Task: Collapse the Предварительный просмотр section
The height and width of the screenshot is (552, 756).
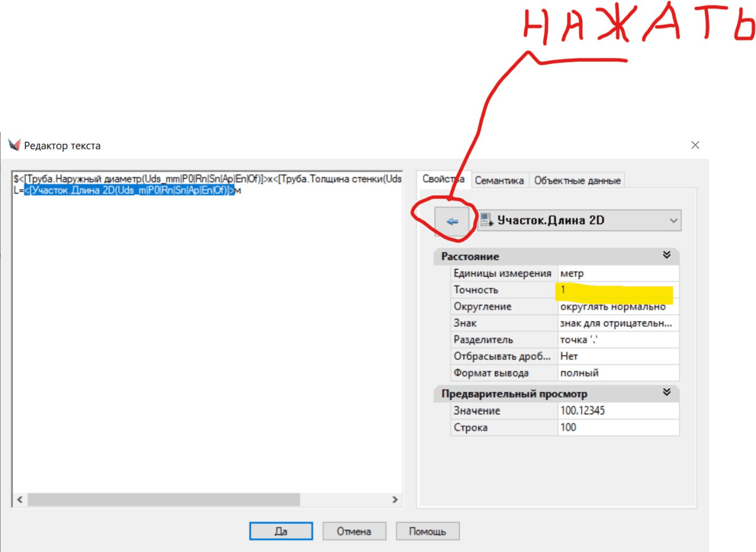Action: 667,392
